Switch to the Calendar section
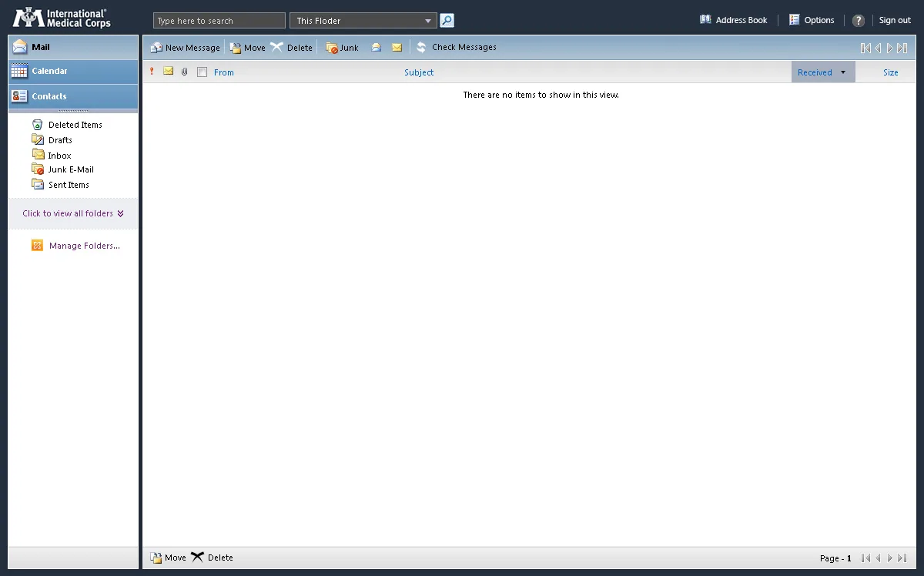 (73, 72)
